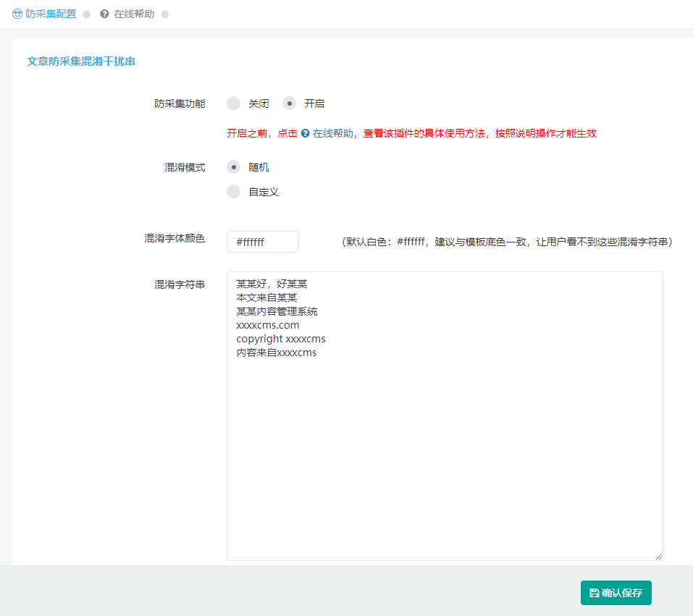Click the line copyright xxxxcms
Viewport: 693px width, 616px height.
tap(281, 339)
